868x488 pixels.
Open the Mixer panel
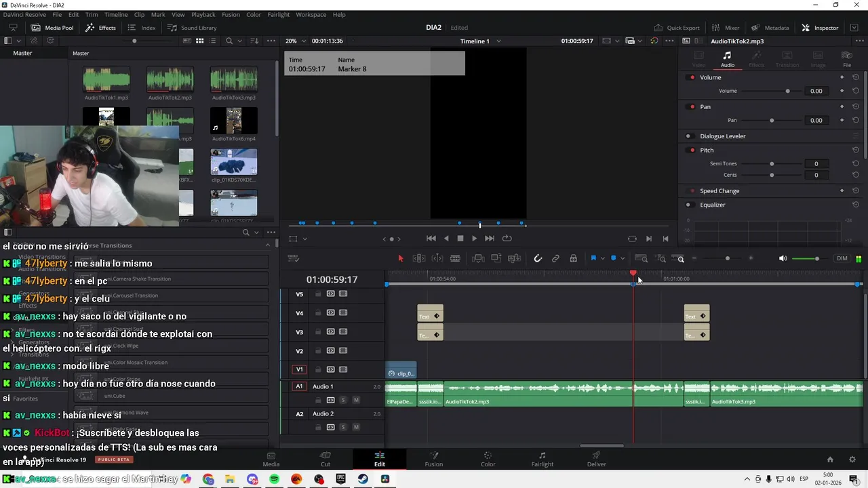(726, 28)
